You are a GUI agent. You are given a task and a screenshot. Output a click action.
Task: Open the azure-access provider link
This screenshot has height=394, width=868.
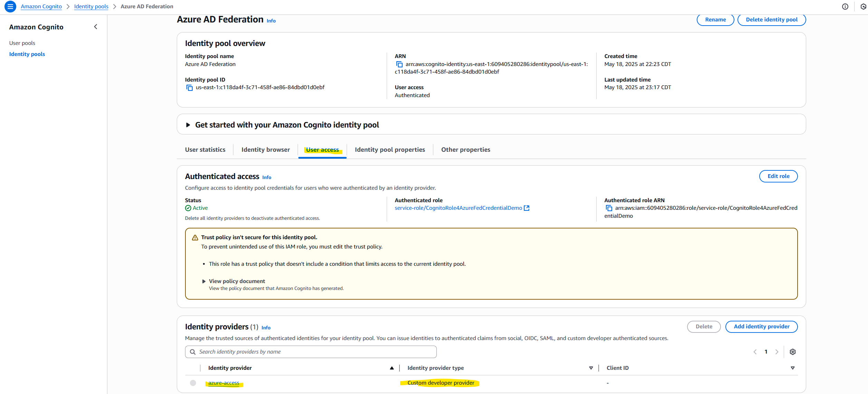[224, 383]
